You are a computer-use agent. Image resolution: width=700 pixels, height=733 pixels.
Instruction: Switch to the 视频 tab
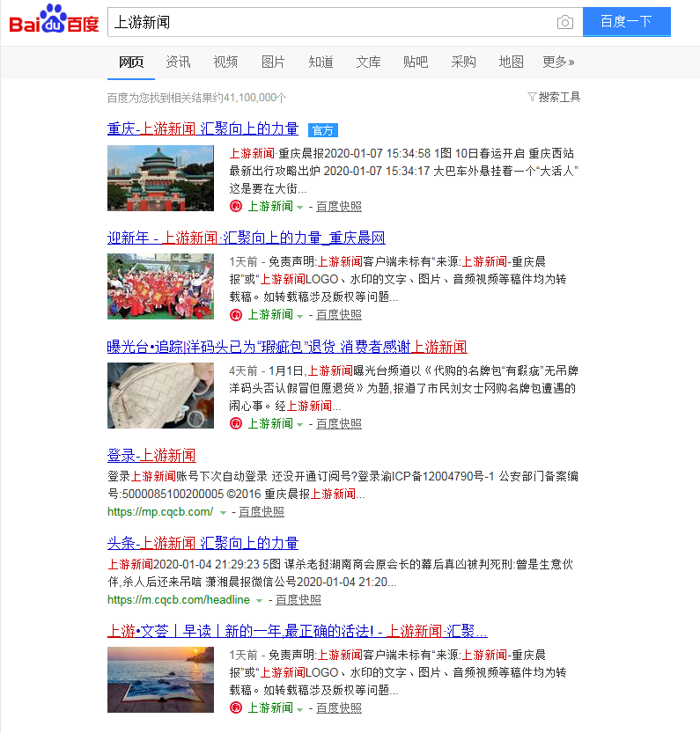[x=225, y=62]
